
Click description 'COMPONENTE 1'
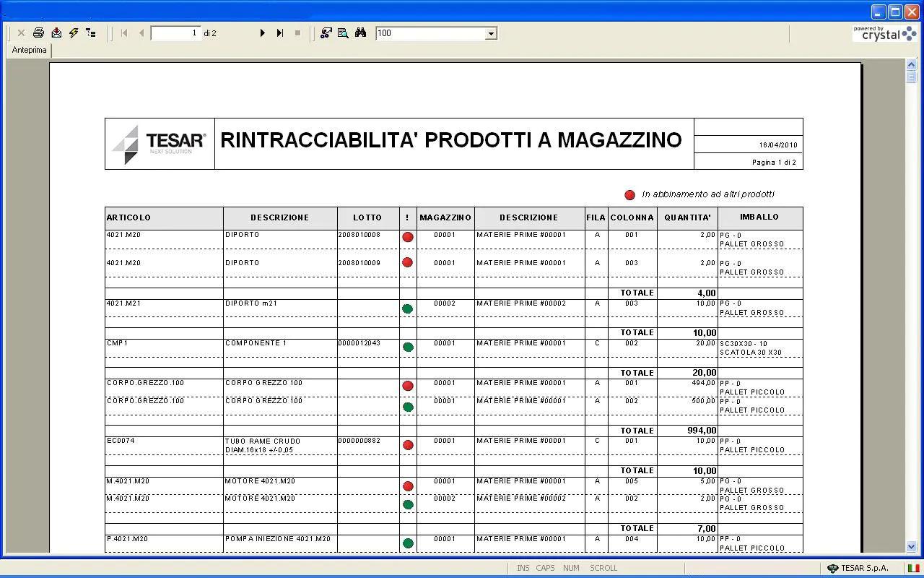[256, 343]
